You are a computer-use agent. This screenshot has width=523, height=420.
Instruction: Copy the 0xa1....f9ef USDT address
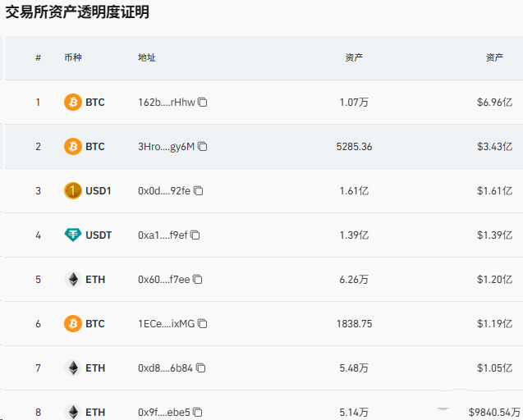[x=195, y=235]
